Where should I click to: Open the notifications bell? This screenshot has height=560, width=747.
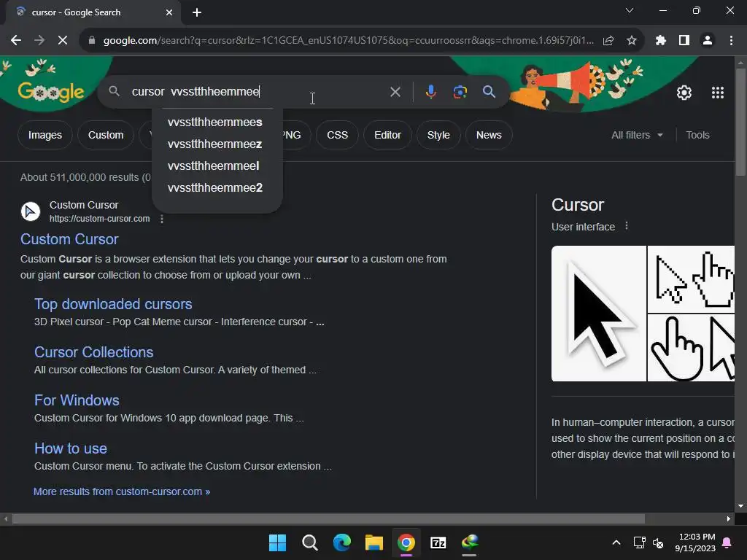point(727,542)
